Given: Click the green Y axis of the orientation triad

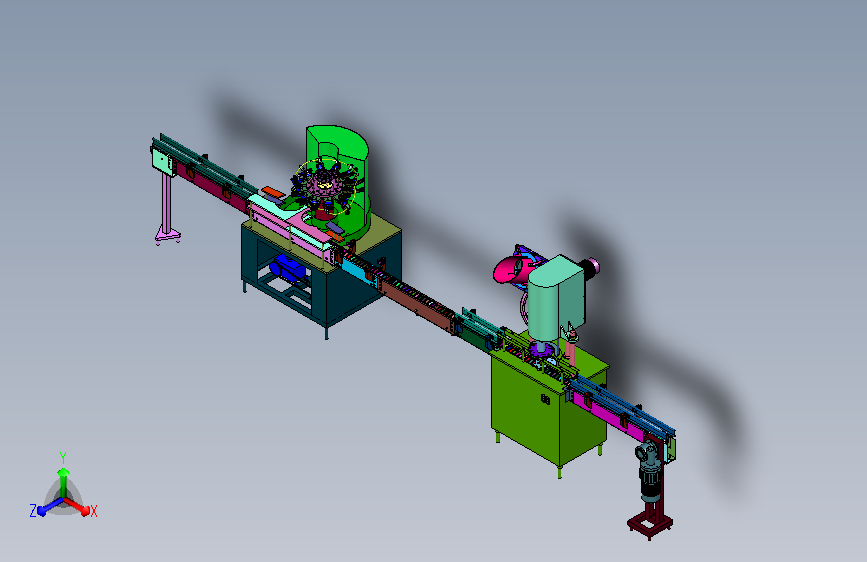Looking at the screenshot, I should tap(63, 482).
